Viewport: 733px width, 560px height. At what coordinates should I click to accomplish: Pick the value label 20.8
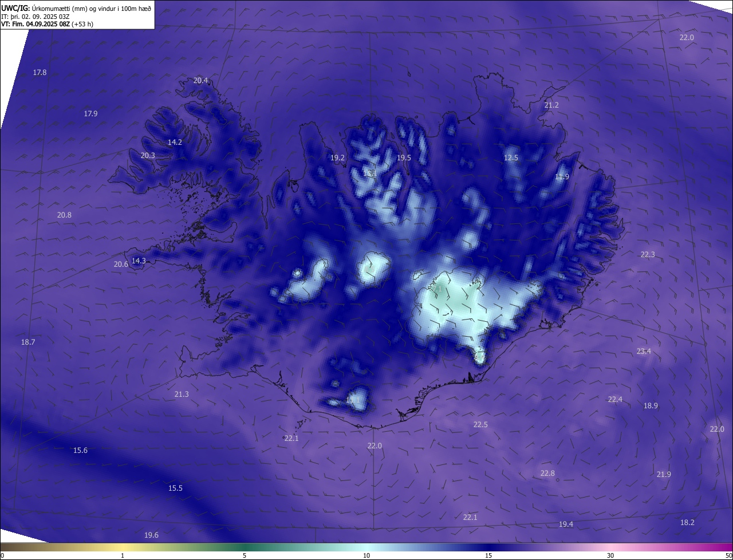(65, 215)
